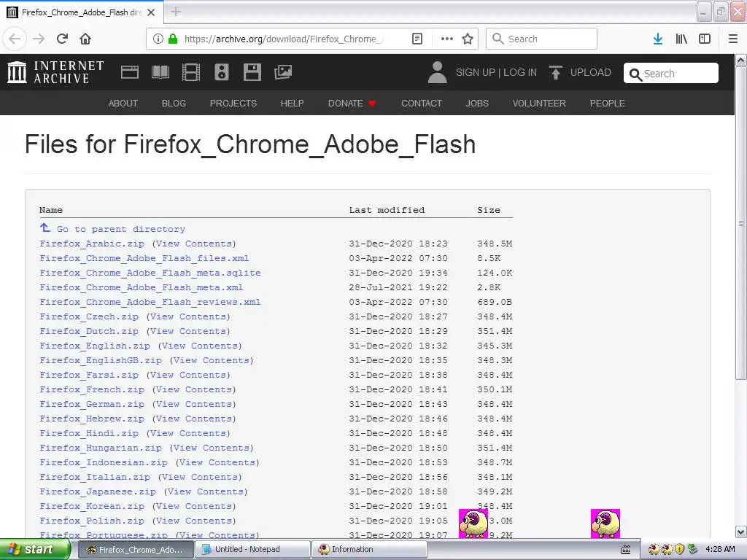Image resolution: width=747 pixels, height=560 pixels.
Task: Open Firefox_Chrome_Adobe_Flash_reviews.xml
Action: [150, 302]
